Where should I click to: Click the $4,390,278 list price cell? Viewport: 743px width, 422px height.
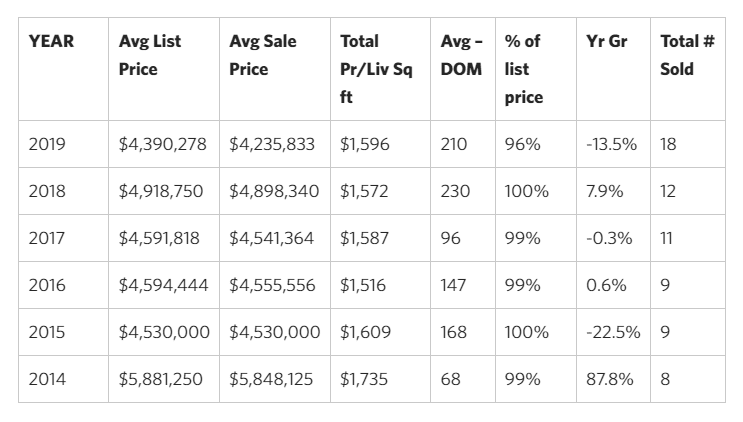tap(163, 144)
